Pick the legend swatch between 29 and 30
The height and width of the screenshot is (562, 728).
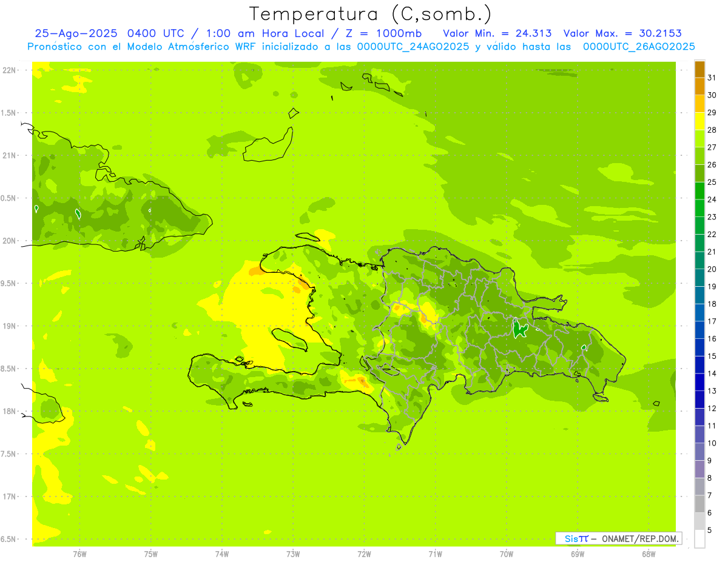pyautogui.click(x=699, y=104)
